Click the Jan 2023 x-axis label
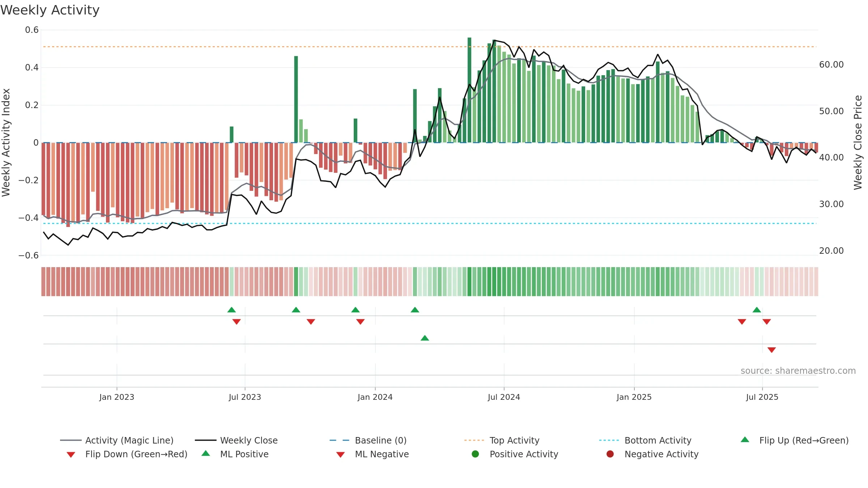This screenshot has height=488, width=868. (x=117, y=397)
